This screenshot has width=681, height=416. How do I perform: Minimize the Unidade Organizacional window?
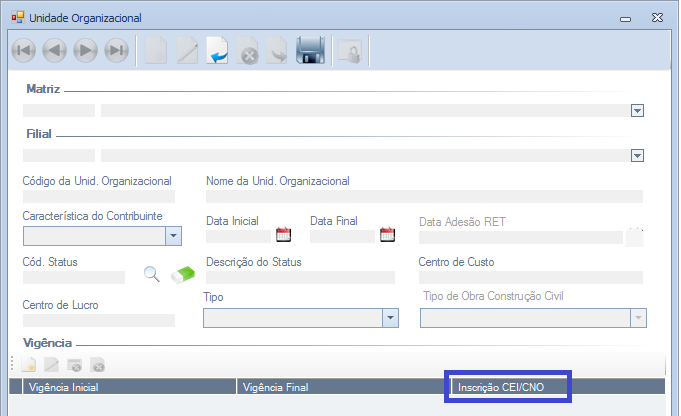tap(625, 18)
